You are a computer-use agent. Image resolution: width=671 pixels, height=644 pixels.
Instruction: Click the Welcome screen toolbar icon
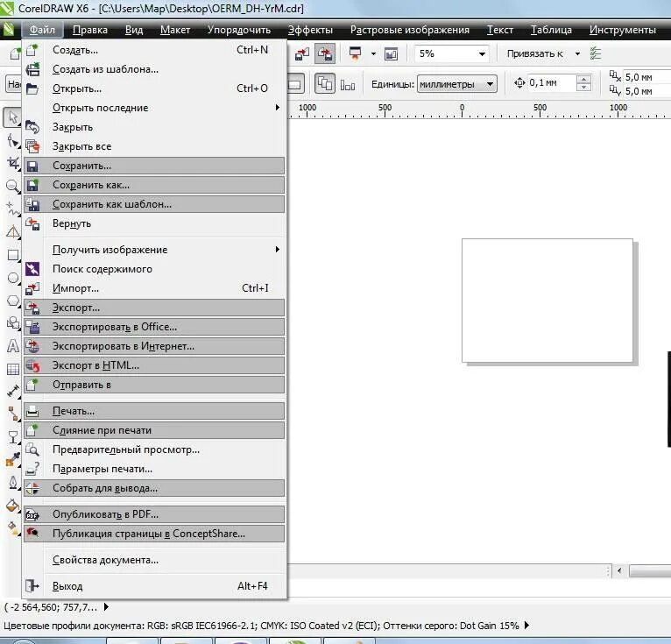(392, 54)
